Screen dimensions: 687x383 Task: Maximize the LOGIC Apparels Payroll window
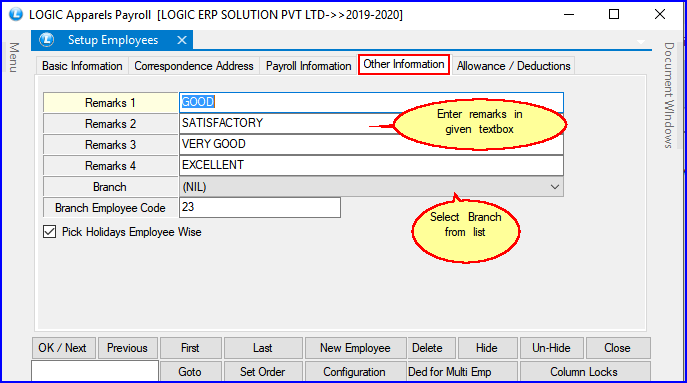coord(614,14)
